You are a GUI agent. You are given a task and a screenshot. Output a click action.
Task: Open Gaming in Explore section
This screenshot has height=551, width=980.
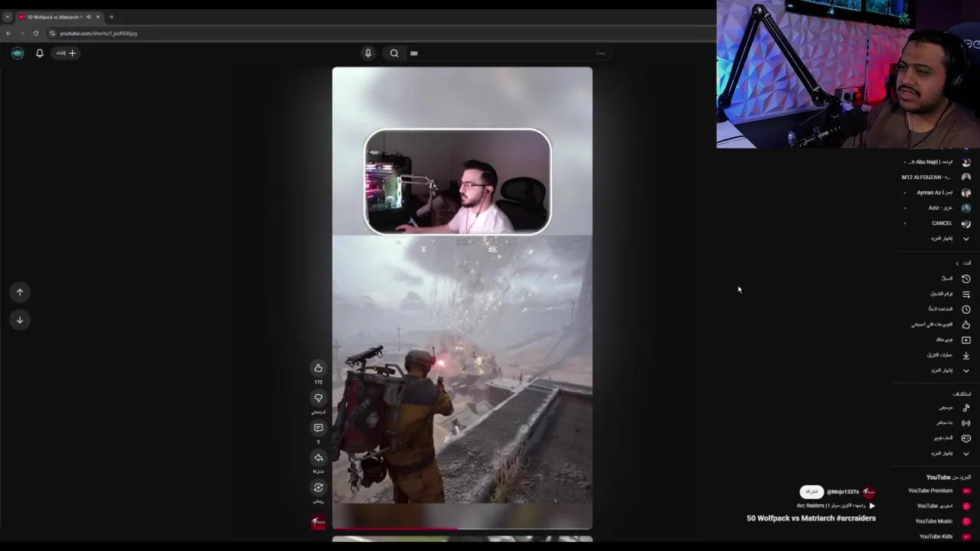(x=937, y=439)
